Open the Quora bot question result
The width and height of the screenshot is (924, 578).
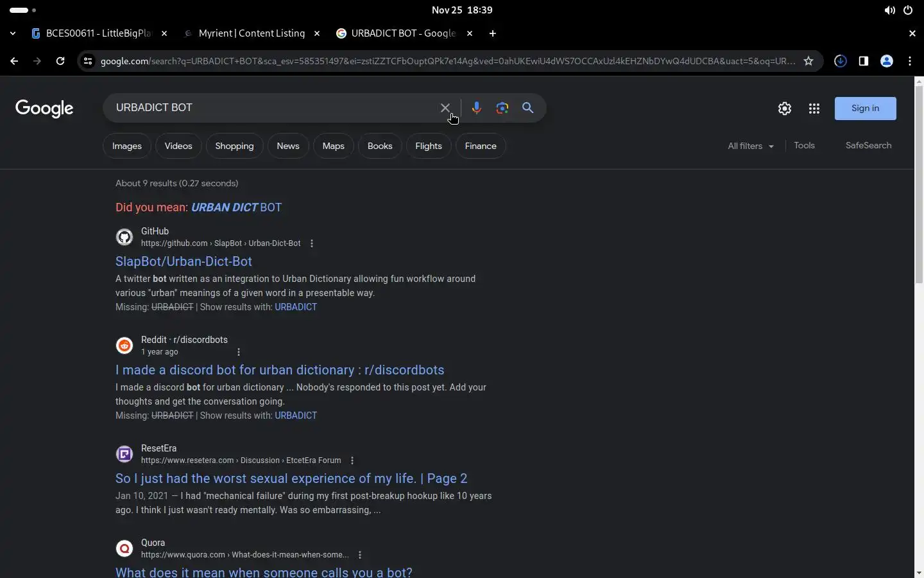(264, 572)
